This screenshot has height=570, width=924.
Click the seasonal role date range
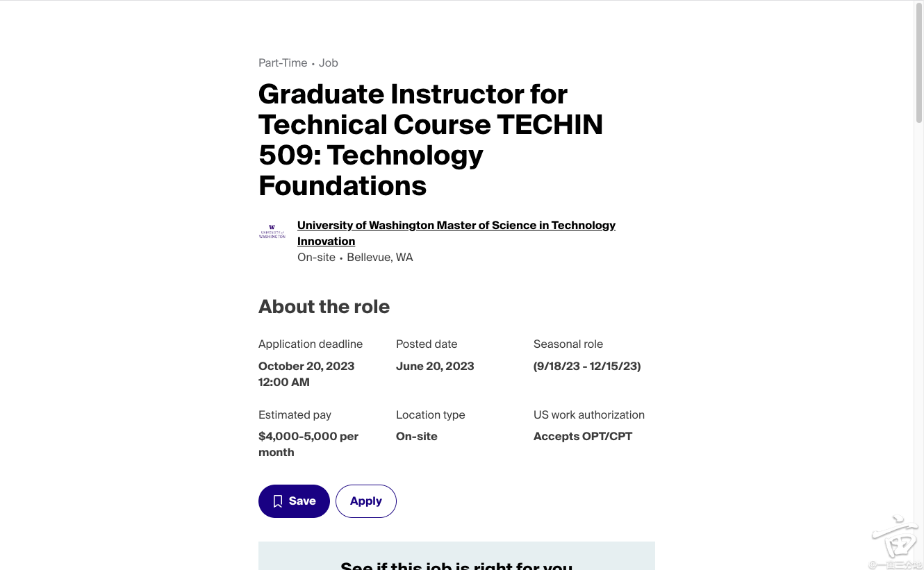pos(586,366)
